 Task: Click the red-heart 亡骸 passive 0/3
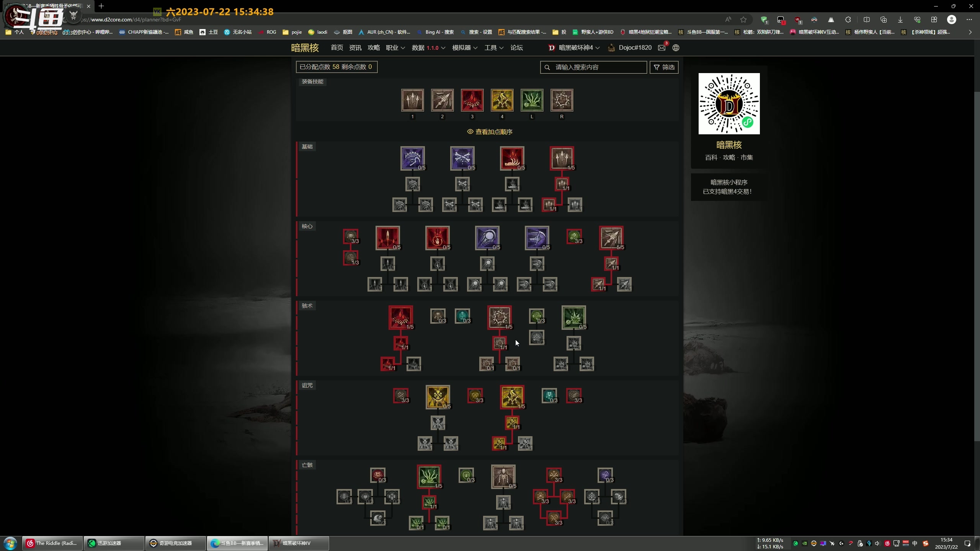point(378,475)
